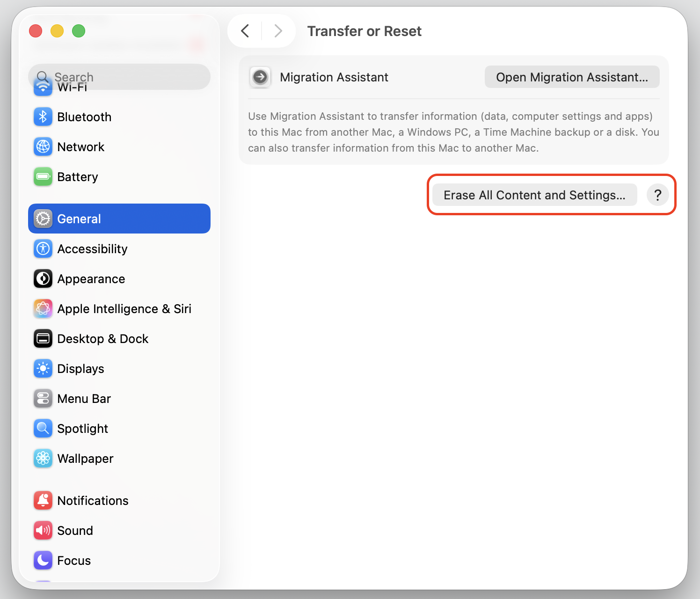Select General in the sidebar
Screen dimensions: 700x599
(x=119, y=219)
